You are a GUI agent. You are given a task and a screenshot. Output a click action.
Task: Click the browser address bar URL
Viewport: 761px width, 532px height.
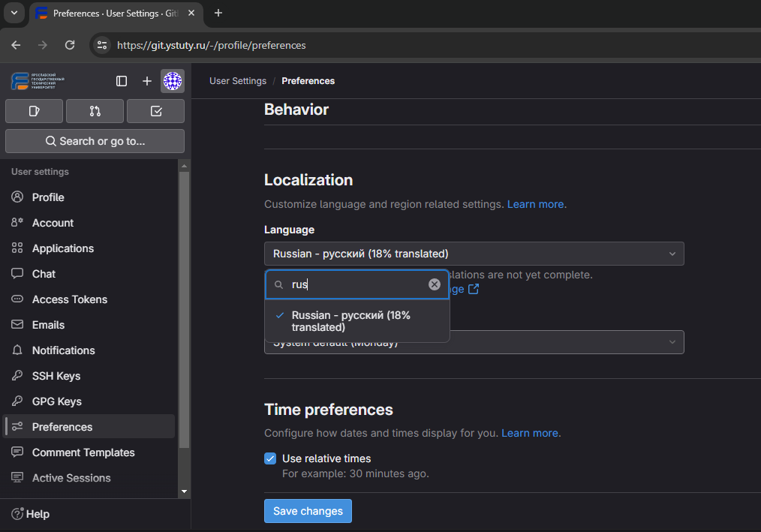point(212,45)
